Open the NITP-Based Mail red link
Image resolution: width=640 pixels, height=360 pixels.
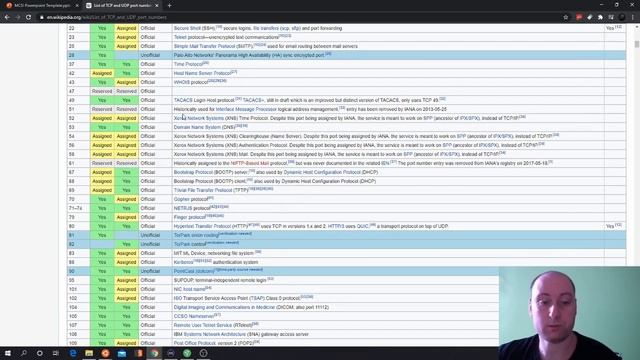point(250,163)
